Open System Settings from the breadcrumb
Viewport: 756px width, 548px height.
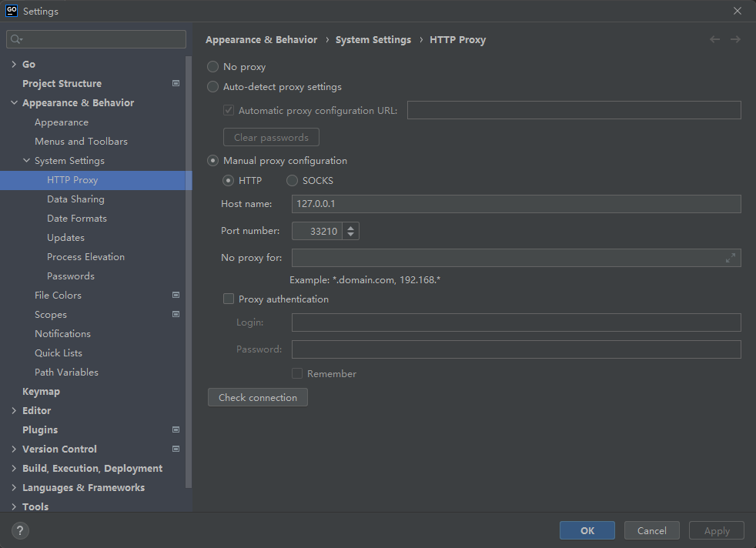click(373, 39)
